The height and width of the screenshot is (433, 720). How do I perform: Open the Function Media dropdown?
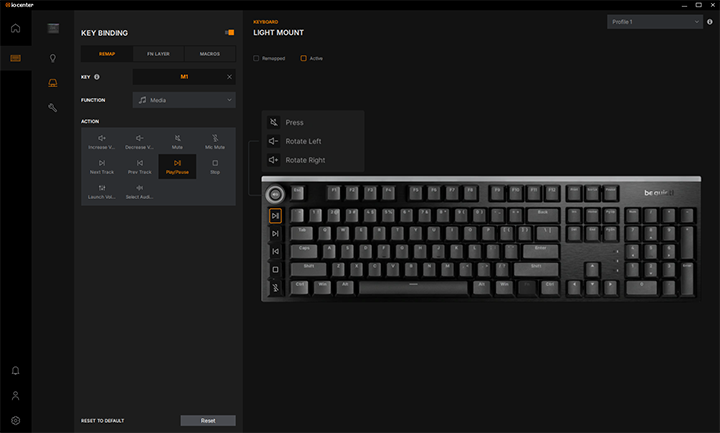(x=184, y=100)
